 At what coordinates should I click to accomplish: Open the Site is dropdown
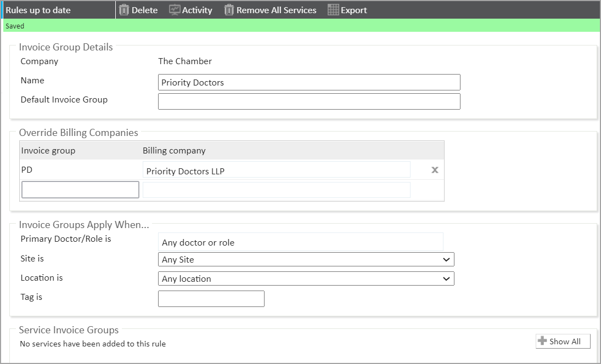(306, 259)
